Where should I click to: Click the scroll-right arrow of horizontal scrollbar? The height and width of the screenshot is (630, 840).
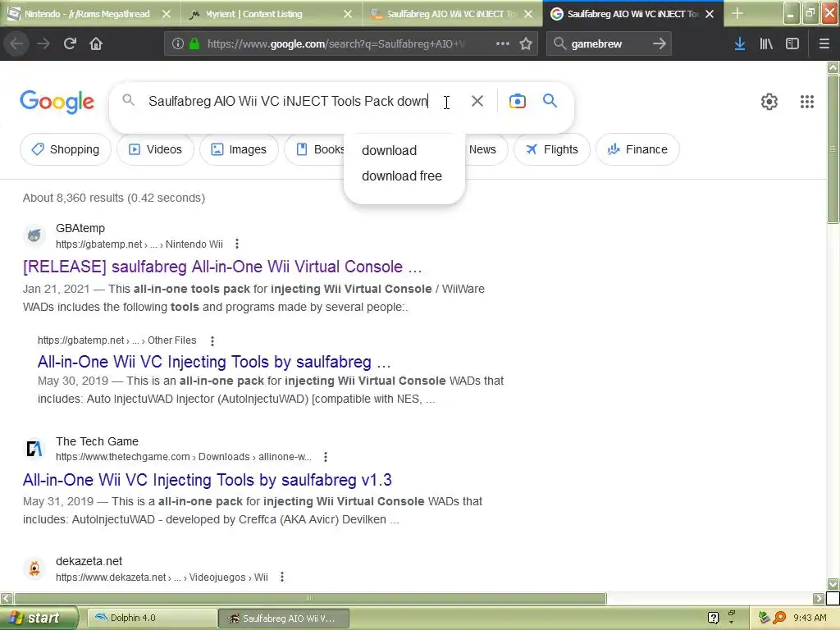(819, 598)
